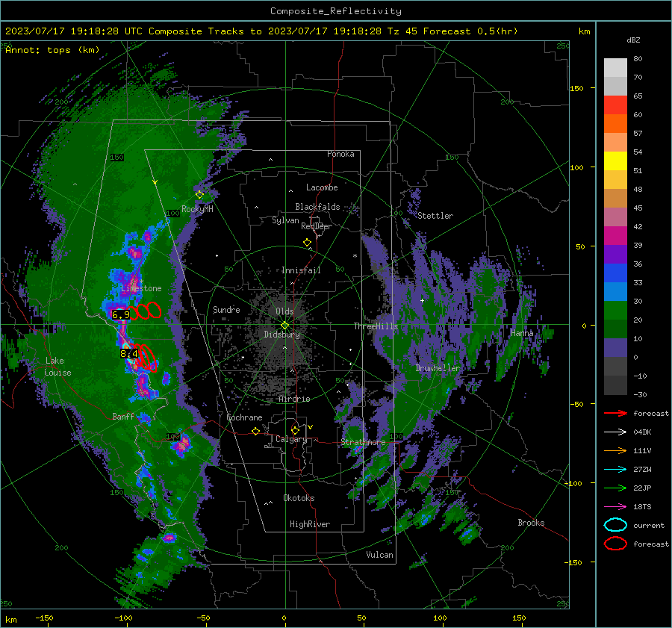The height and width of the screenshot is (628, 672).
Task: Click the purple 39-36 dBZ color swatch
Action: [x=615, y=255]
